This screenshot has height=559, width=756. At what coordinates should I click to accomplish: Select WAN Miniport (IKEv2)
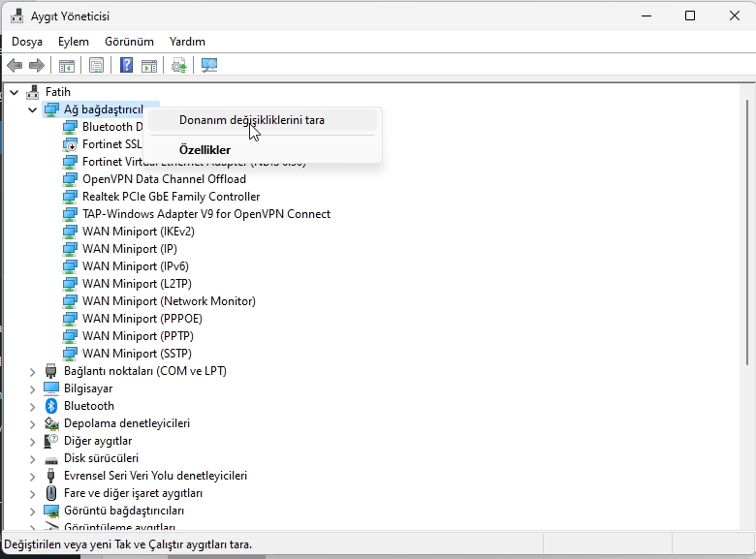(139, 232)
